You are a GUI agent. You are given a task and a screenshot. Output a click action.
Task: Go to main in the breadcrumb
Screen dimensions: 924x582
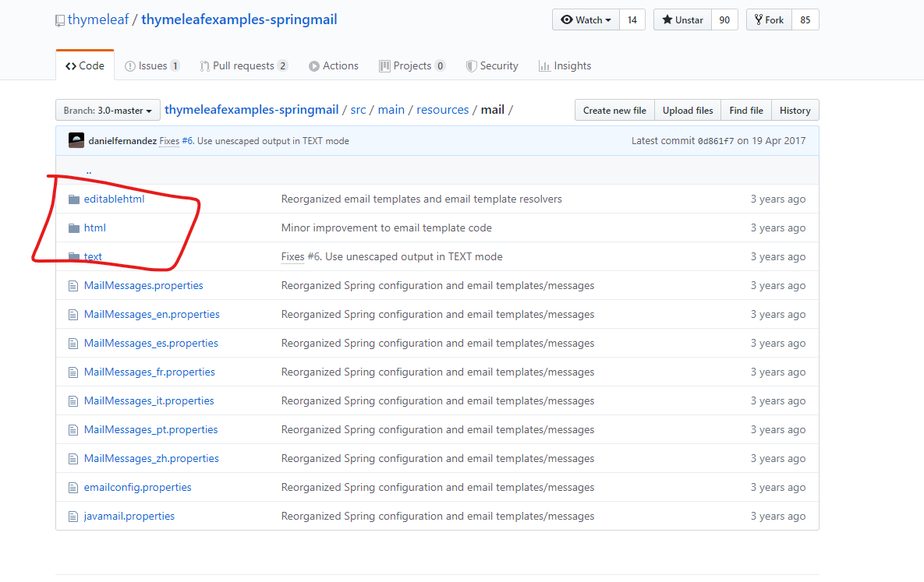(x=391, y=110)
